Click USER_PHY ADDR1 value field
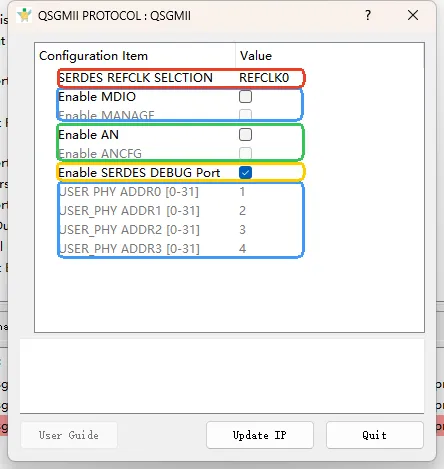444x469 pixels. pos(242,211)
